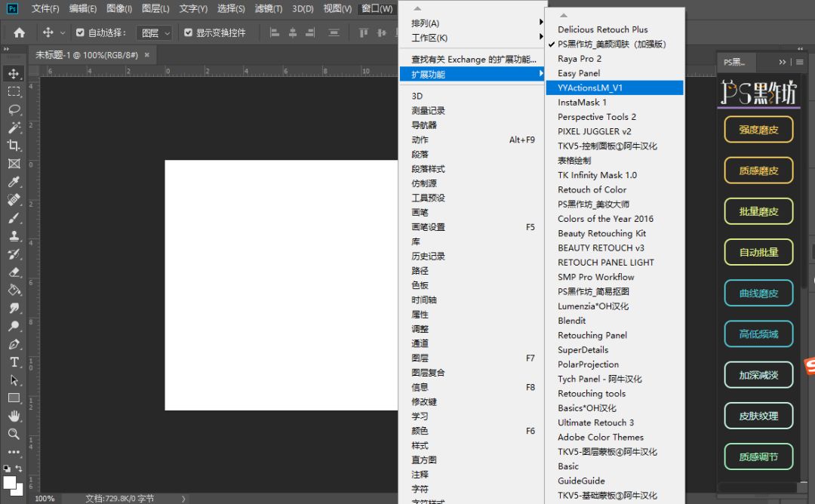Screen dimensions: 815x504
Task: Open the 滤镜(T) menu
Action: (269, 9)
